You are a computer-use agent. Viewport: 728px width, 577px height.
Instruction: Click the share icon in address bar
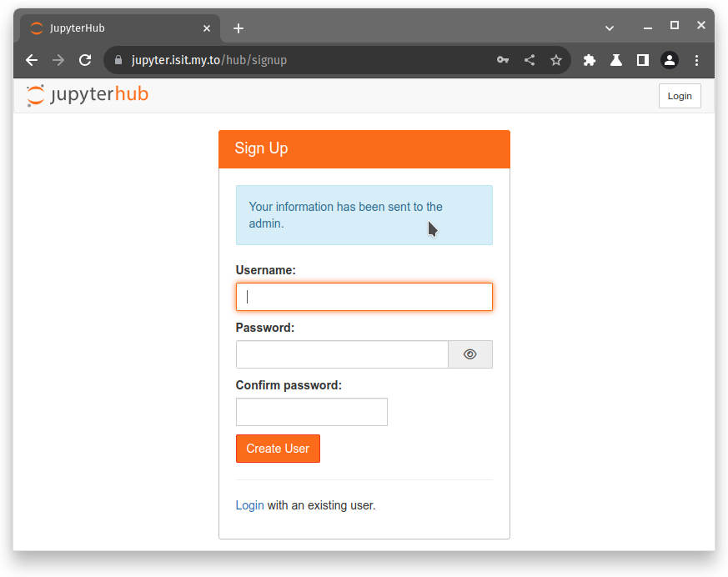pos(530,60)
